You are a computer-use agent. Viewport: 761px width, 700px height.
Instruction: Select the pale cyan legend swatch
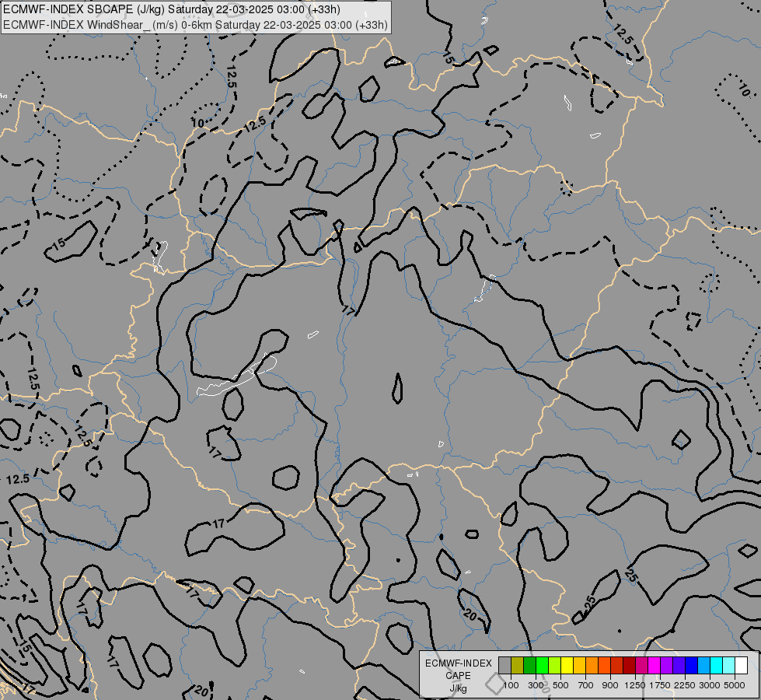pos(729,666)
